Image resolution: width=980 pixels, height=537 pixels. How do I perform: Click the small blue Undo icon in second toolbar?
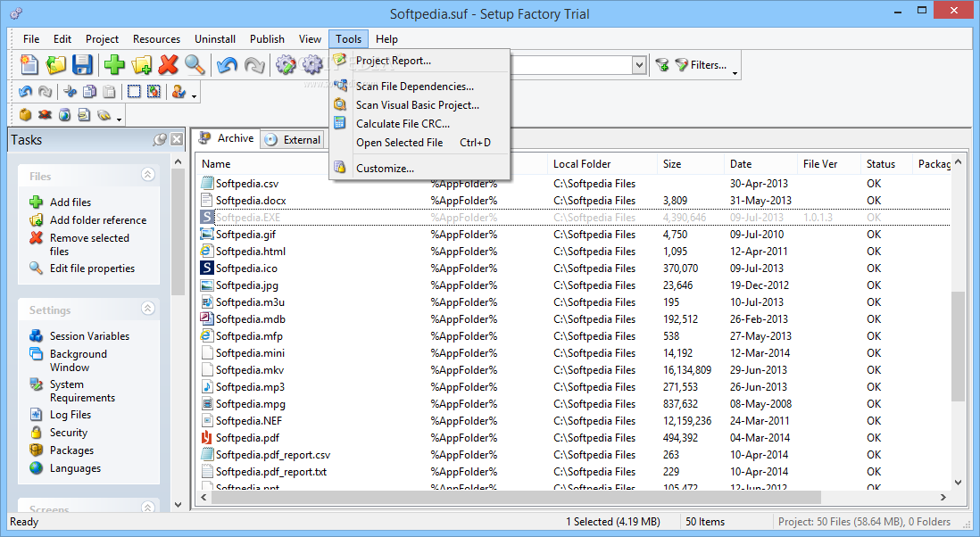pos(26,92)
